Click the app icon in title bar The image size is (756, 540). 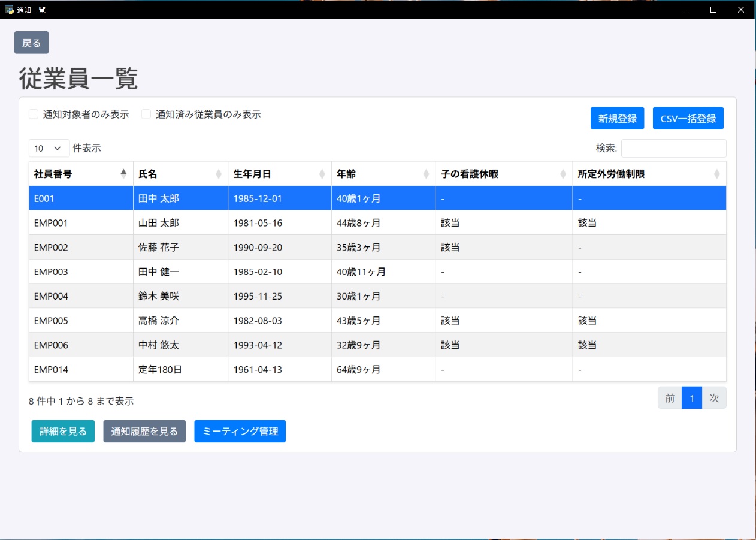pyautogui.click(x=9, y=10)
